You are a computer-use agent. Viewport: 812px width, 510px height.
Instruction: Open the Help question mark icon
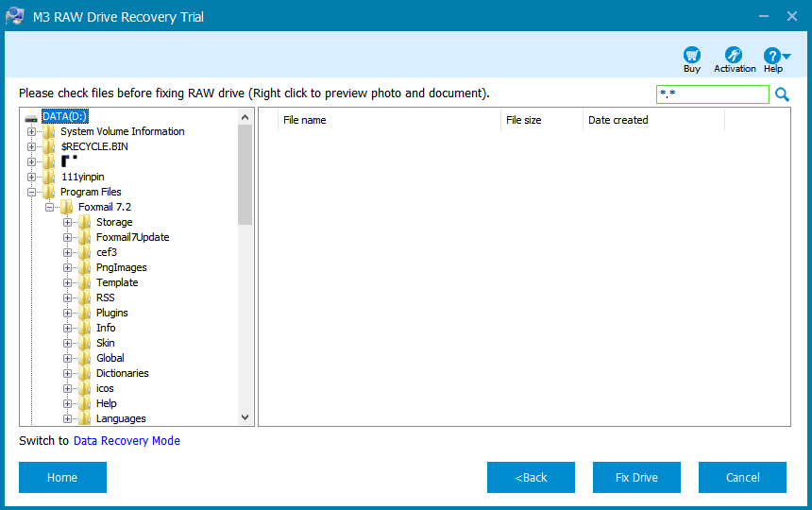coord(771,56)
